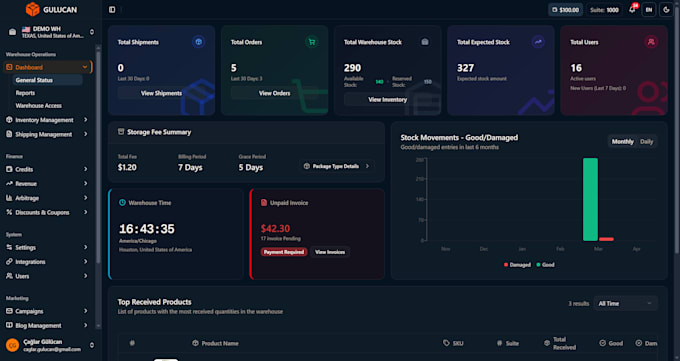Click the Storage Fee Summary icon
The width and height of the screenshot is (680, 361).
pos(121,132)
